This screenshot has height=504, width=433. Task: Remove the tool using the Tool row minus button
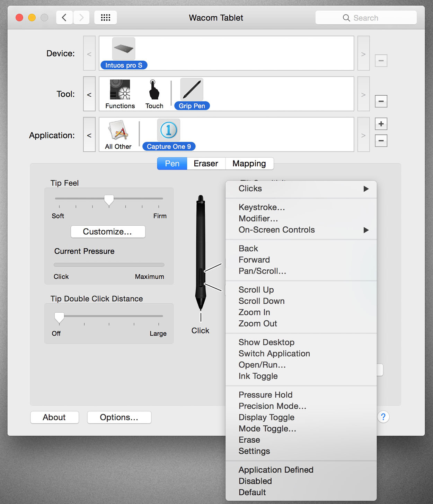coord(381,101)
